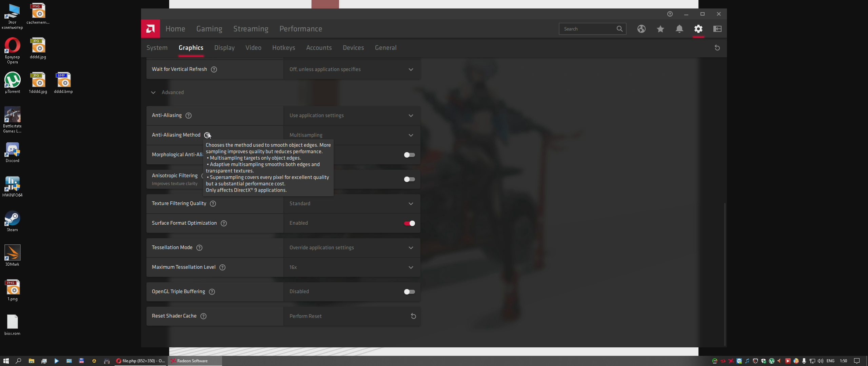Enable Morphological Anti-Aliasing switch

409,155
